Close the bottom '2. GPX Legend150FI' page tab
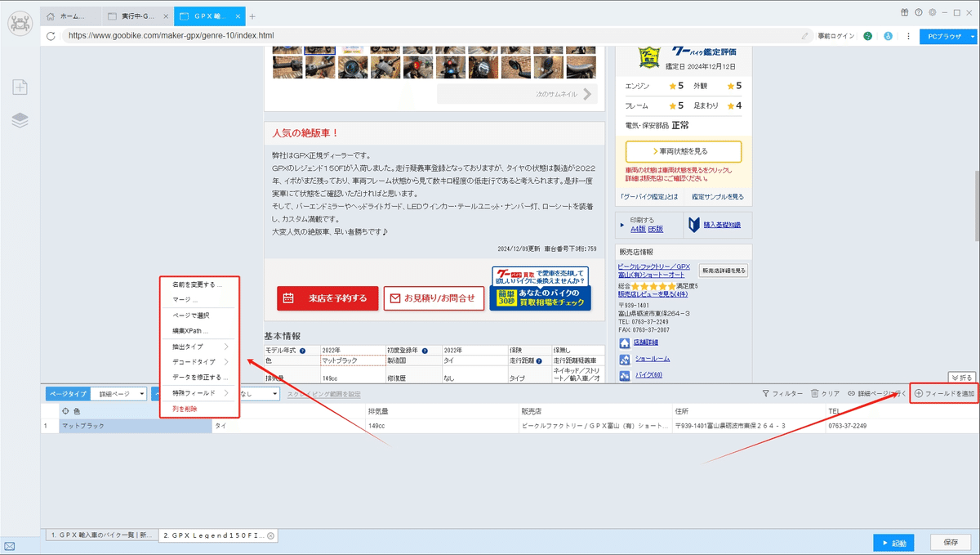 271,535
